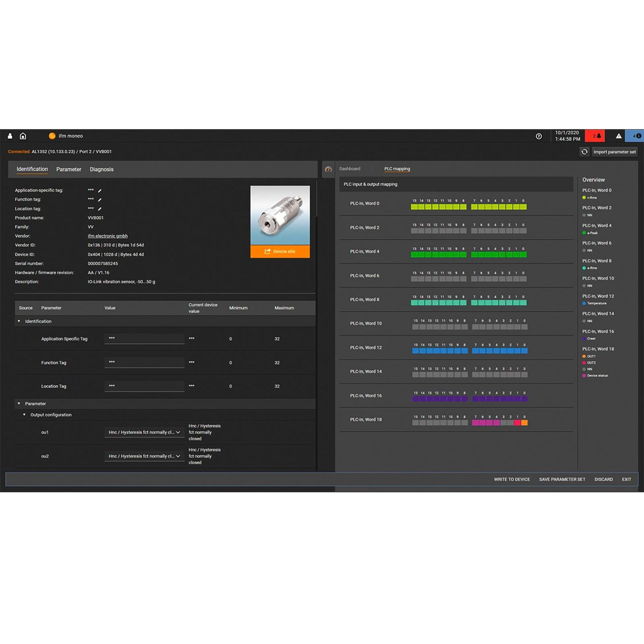
Task: Switch to the Diagnosis tab
Action: click(101, 169)
